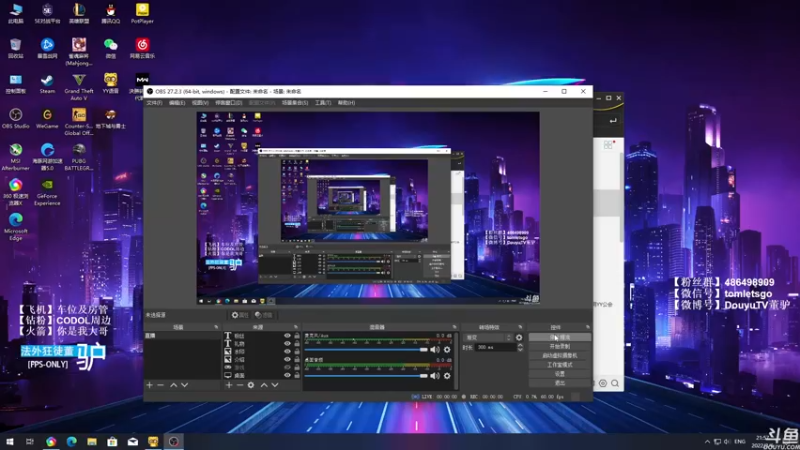800x450 pixels.
Task: Launch PUBG BATTLEGROUNDS from the desktop
Action: point(79,156)
